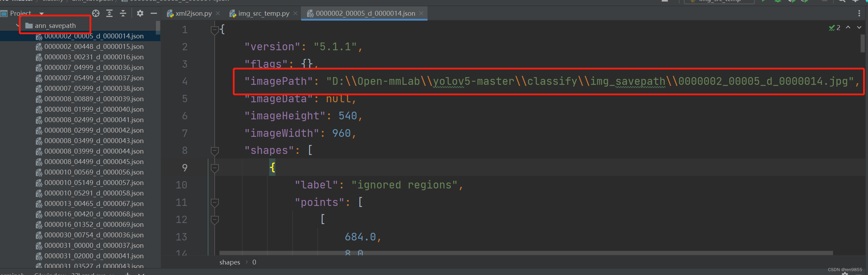Go to previous highlighted problem arrow

coord(848,27)
